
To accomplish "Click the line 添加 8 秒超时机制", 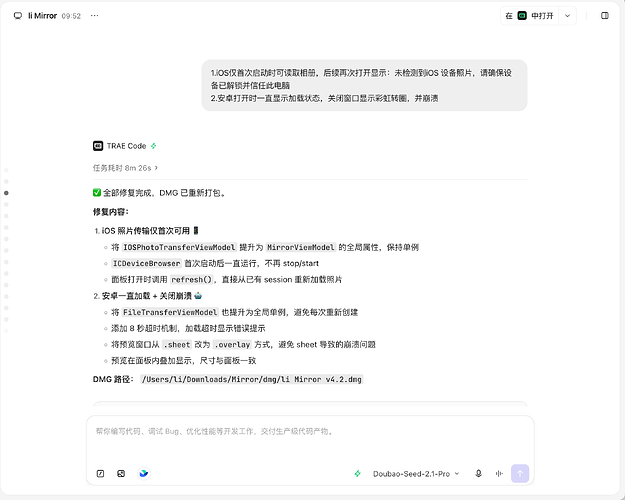I will [x=188, y=328].
